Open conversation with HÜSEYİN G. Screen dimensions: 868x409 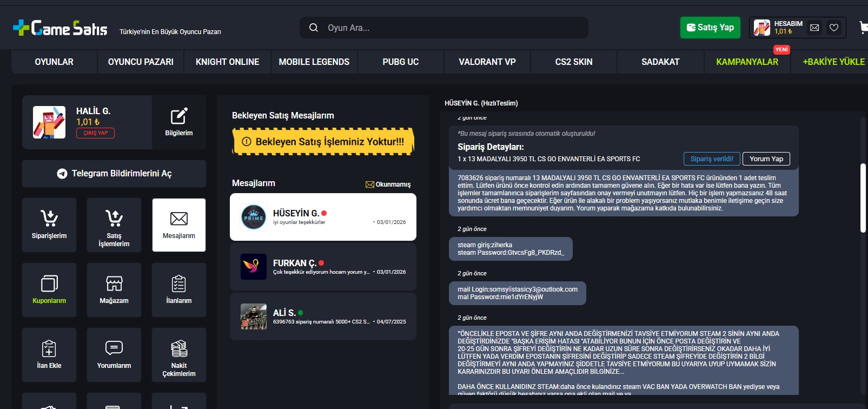(x=323, y=217)
